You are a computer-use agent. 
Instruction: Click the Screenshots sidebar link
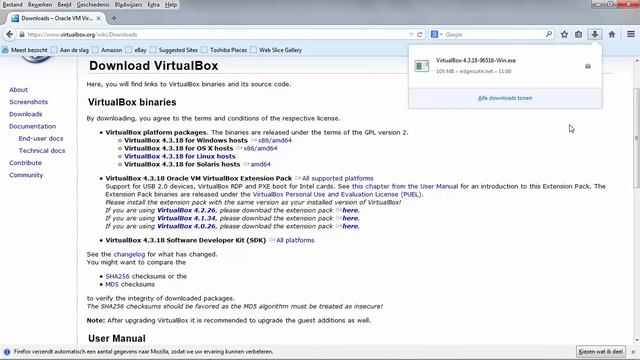pyautogui.click(x=29, y=102)
